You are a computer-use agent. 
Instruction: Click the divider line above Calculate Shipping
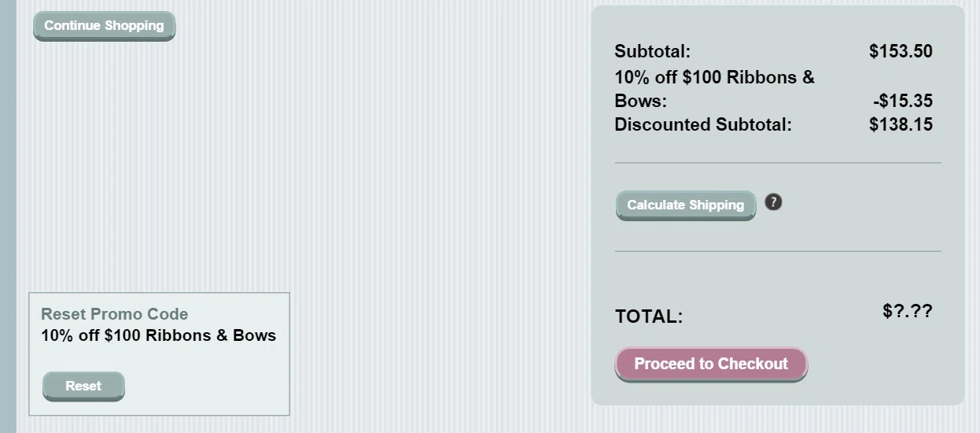click(778, 163)
